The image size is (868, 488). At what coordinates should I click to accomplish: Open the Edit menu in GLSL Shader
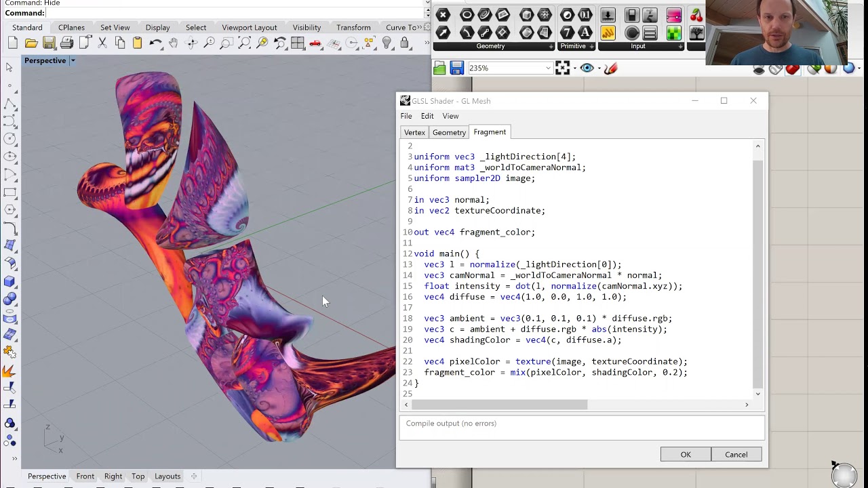[427, 116]
